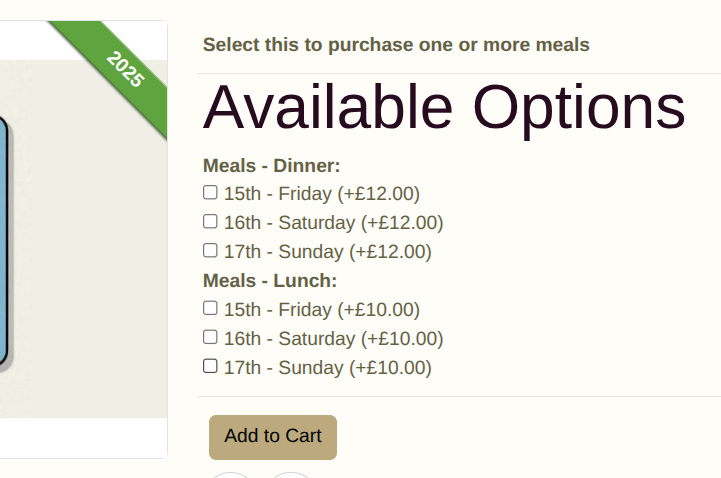Select the Friday lunch checkbox

click(210, 308)
